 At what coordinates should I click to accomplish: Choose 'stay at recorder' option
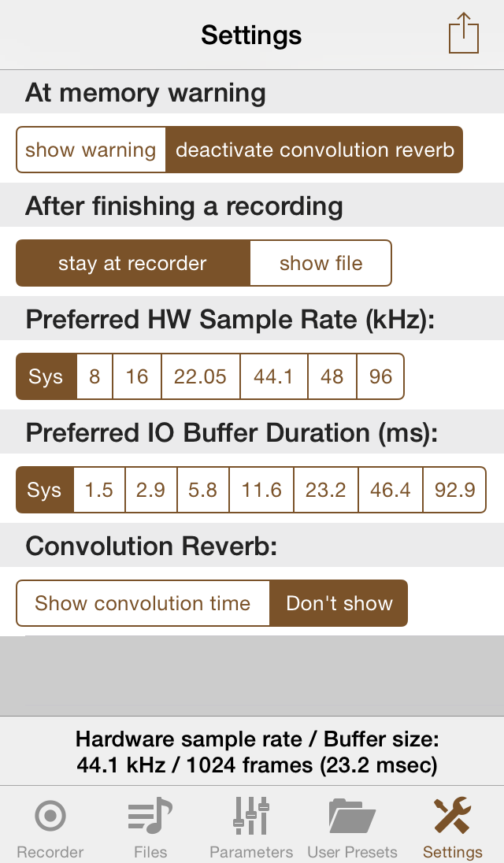(132, 263)
